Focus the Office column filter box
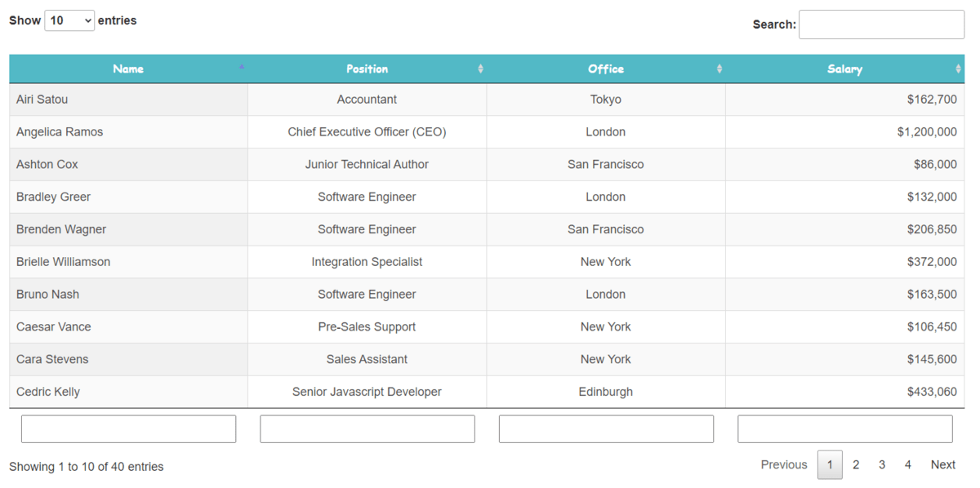The height and width of the screenshot is (488, 980). (x=606, y=429)
